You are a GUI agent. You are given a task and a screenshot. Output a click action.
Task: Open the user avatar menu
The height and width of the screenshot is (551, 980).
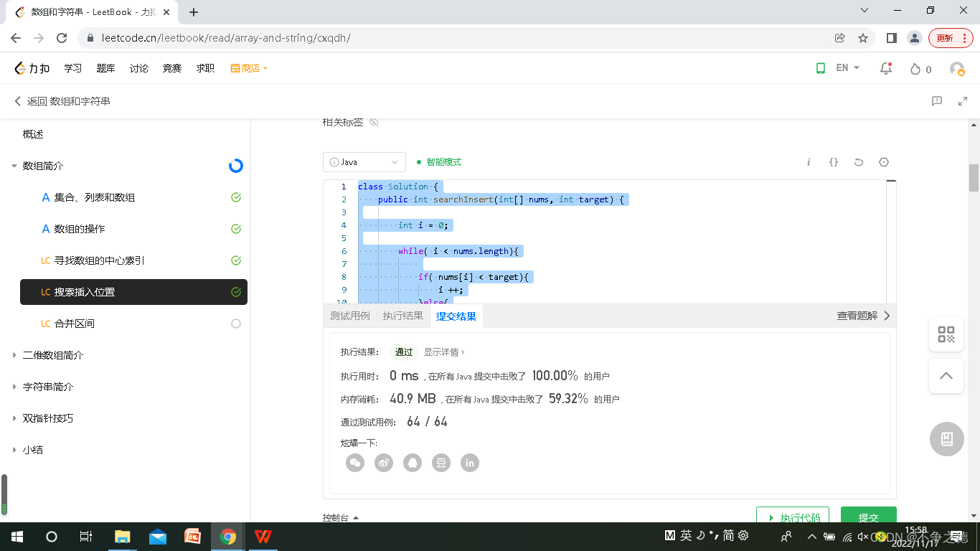[957, 69]
